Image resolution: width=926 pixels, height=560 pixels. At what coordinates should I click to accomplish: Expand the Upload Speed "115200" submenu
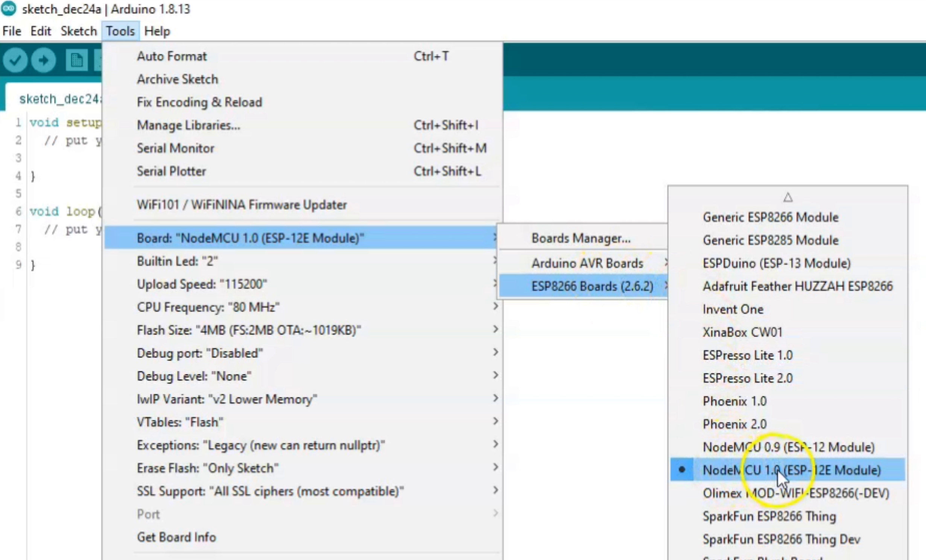(202, 284)
